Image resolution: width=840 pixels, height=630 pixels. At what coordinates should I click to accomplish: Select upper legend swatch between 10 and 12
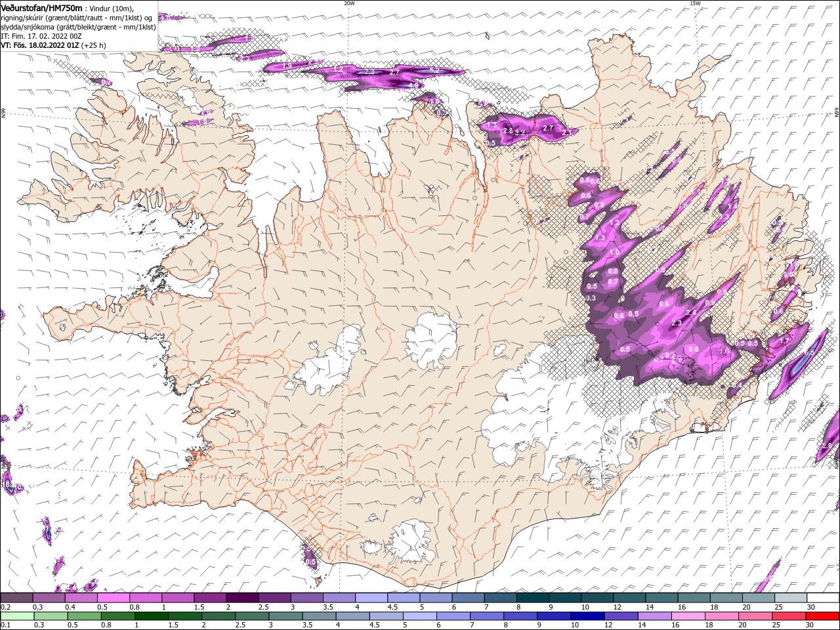click(597, 597)
